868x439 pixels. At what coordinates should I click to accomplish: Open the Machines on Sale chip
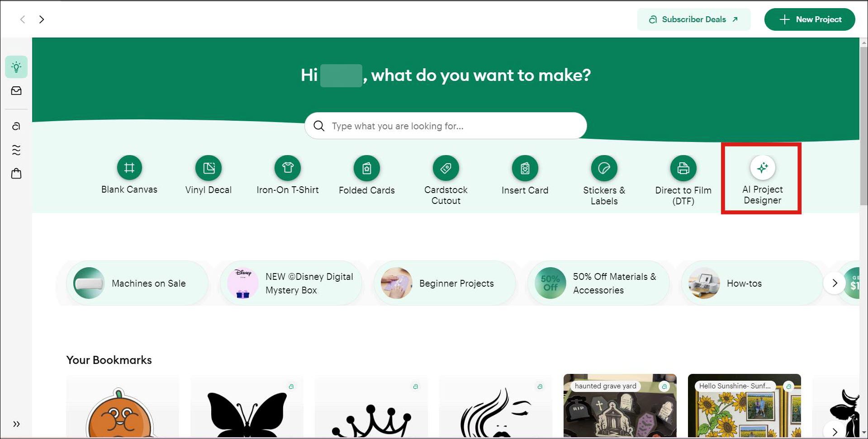137,283
